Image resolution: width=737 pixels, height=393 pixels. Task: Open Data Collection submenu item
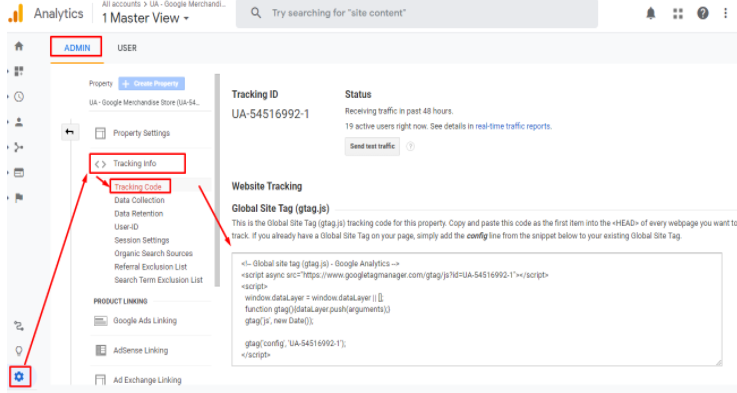click(x=139, y=200)
